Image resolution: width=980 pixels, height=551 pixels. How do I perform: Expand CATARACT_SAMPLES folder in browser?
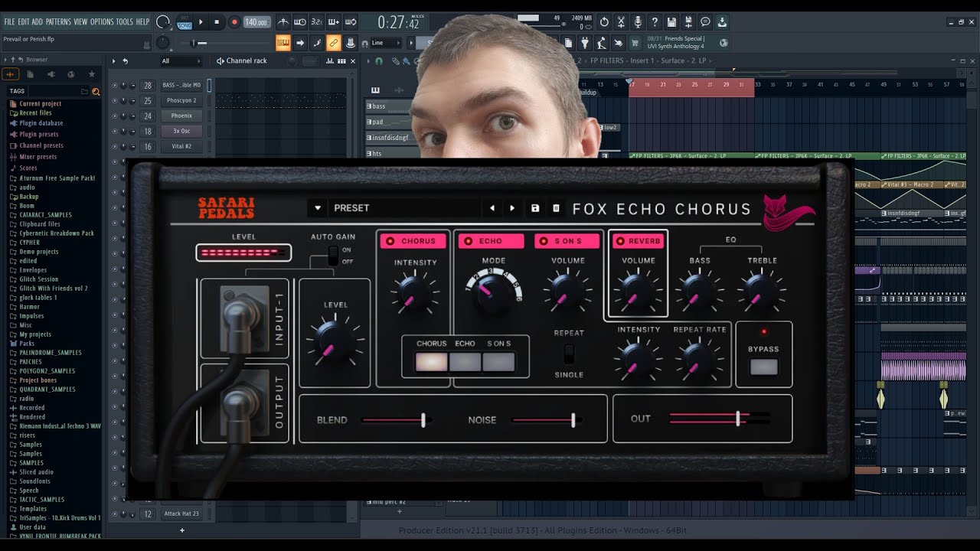(46, 215)
